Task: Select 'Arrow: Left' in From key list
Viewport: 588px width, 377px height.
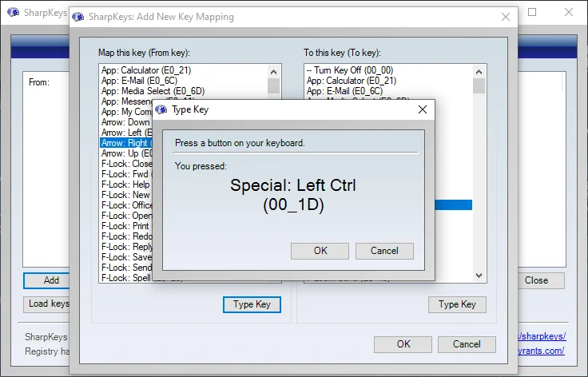Action: pyautogui.click(x=126, y=133)
